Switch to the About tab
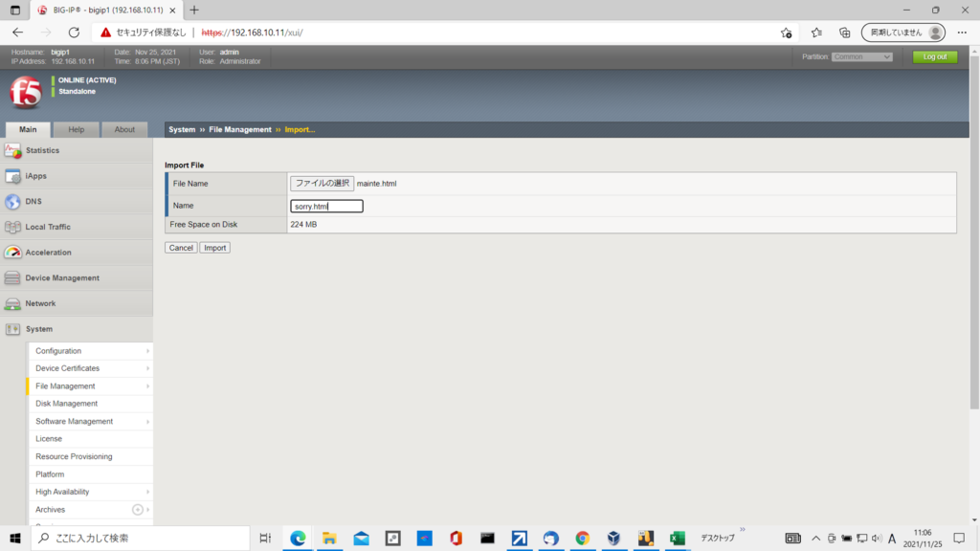This screenshot has height=551, width=980. coord(124,129)
